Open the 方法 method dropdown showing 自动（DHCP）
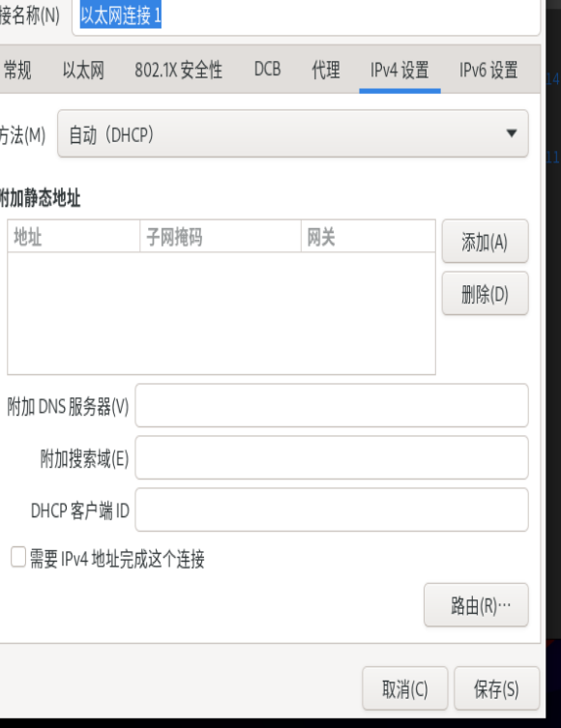This screenshot has width=561, height=728. click(x=292, y=133)
